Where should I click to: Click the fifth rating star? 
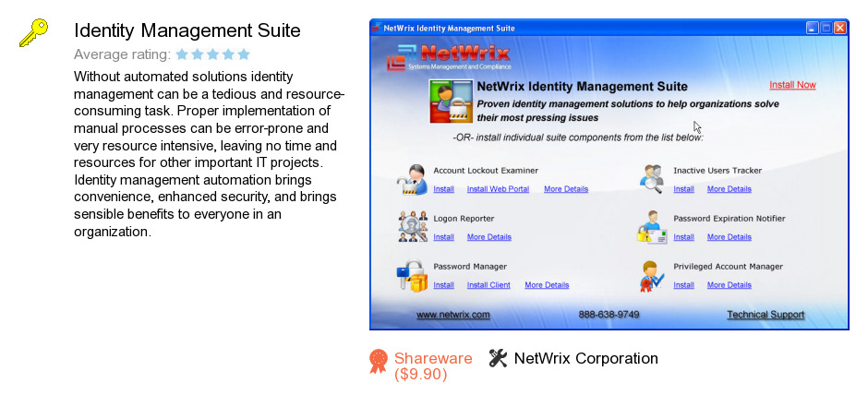point(244,54)
